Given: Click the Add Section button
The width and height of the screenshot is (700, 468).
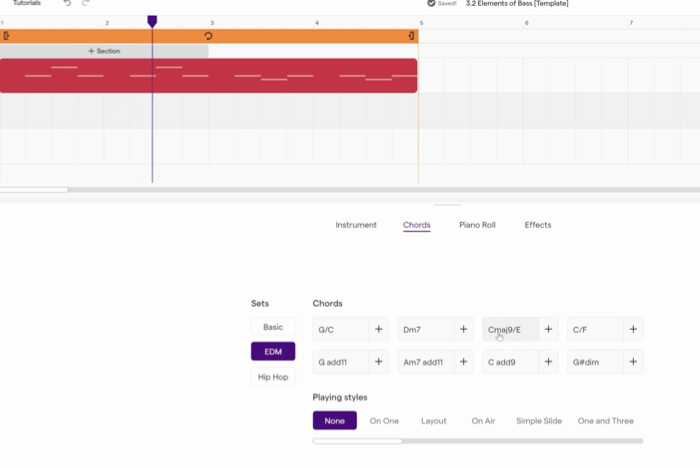Looking at the screenshot, I should point(104,51).
